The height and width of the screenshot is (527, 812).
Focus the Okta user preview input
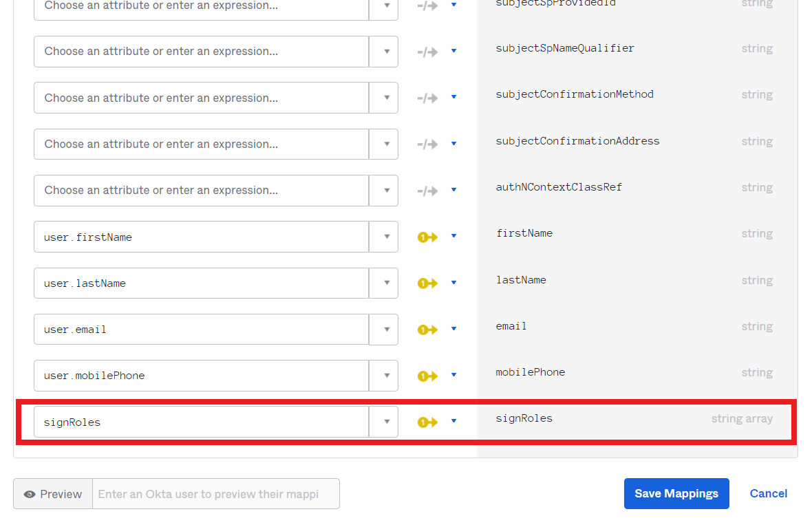click(x=216, y=494)
